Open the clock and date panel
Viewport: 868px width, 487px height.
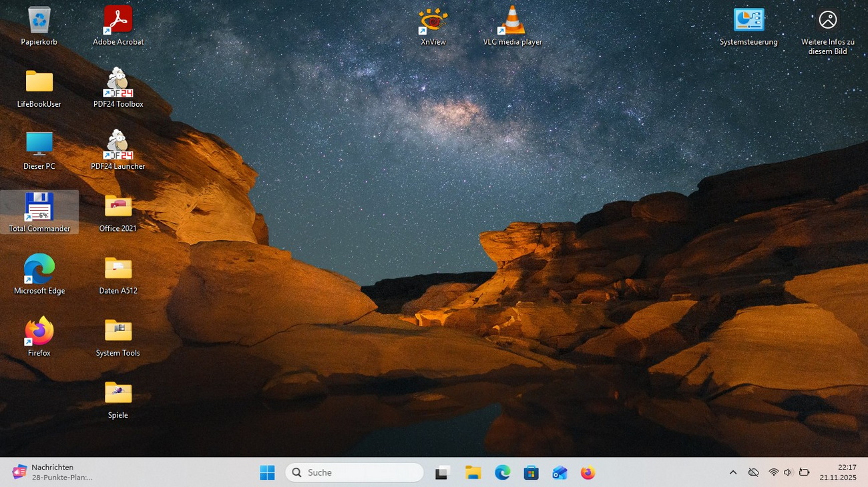point(838,472)
